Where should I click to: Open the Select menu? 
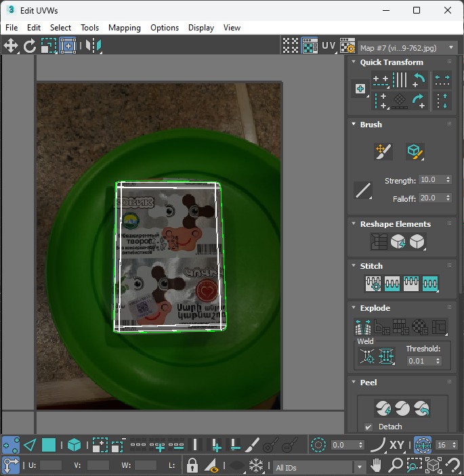60,28
